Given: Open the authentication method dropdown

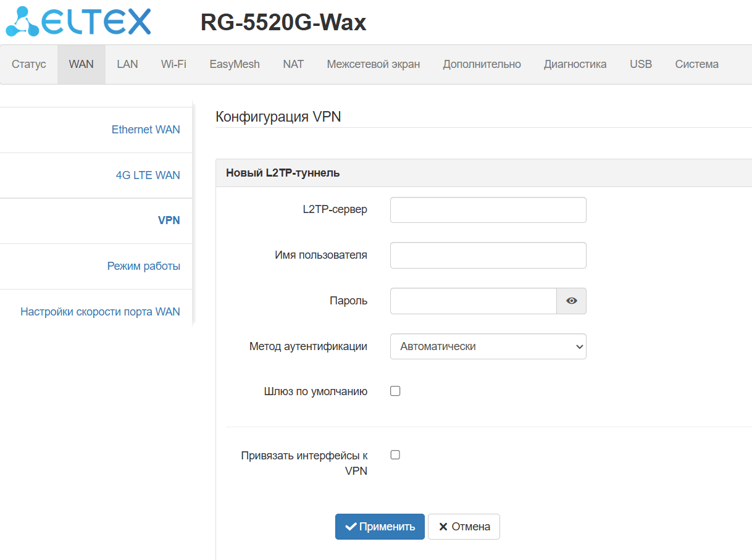Looking at the screenshot, I should tap(488, 346).
